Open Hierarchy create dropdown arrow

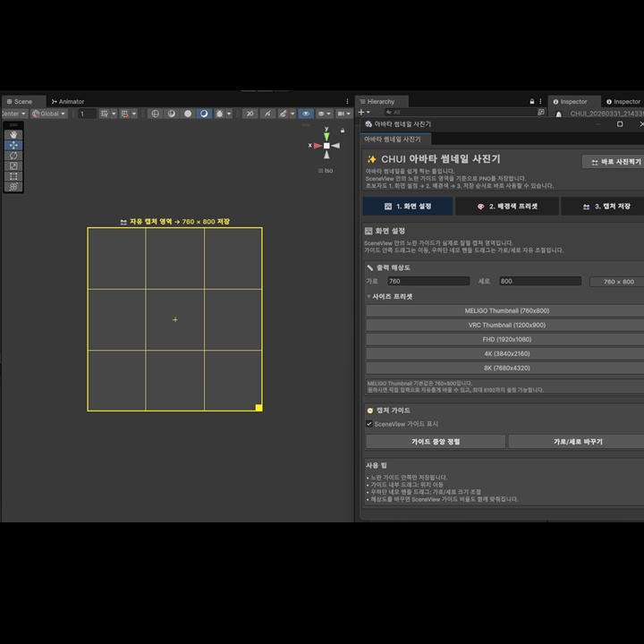point(368,112)
